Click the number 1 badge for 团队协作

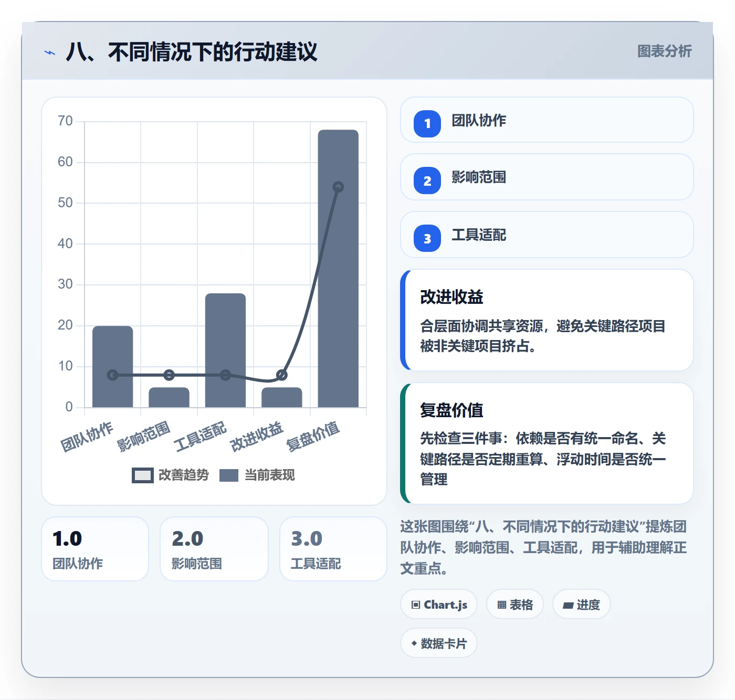click(x=427, y=124)
